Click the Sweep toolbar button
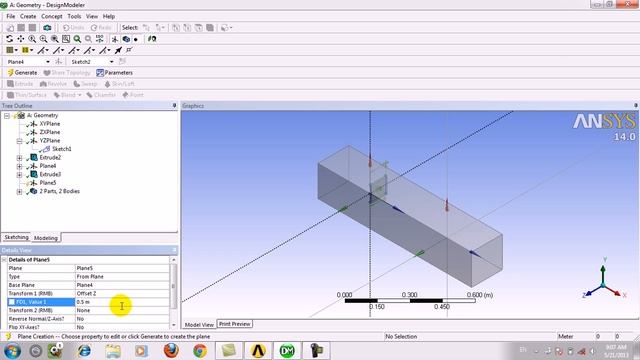Screen dimensions: 640x360 85,84
